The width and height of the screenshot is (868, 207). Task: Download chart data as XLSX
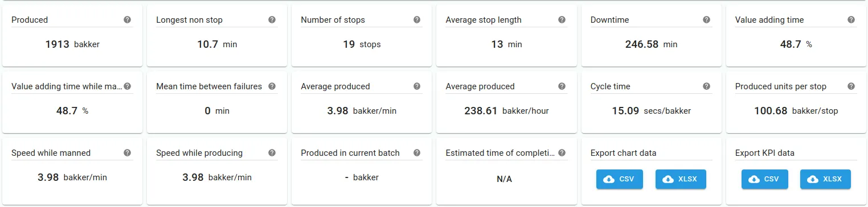point(681,179)
